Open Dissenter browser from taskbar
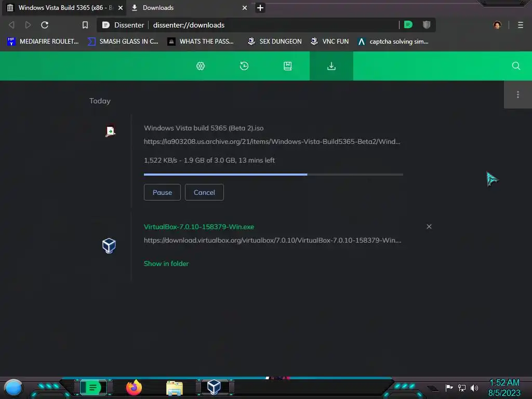Screen dimensions: 532x399 click(92, 388)
